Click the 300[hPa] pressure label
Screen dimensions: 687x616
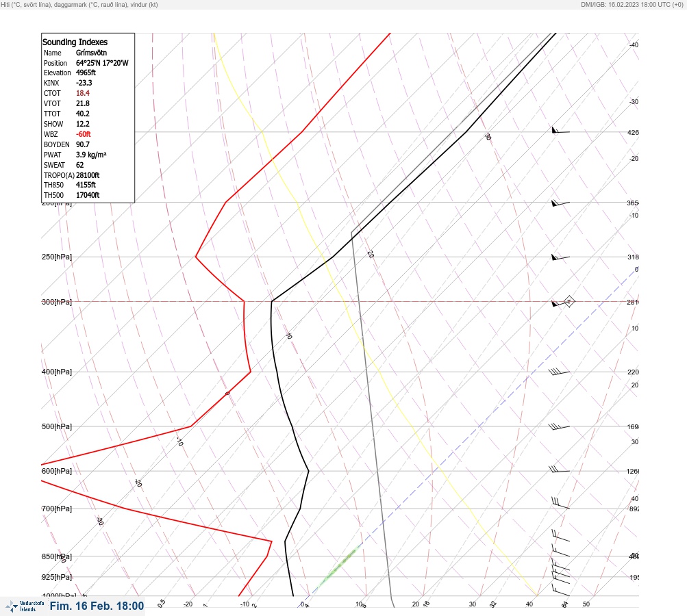pyautogui.click(x=57, y=302)
